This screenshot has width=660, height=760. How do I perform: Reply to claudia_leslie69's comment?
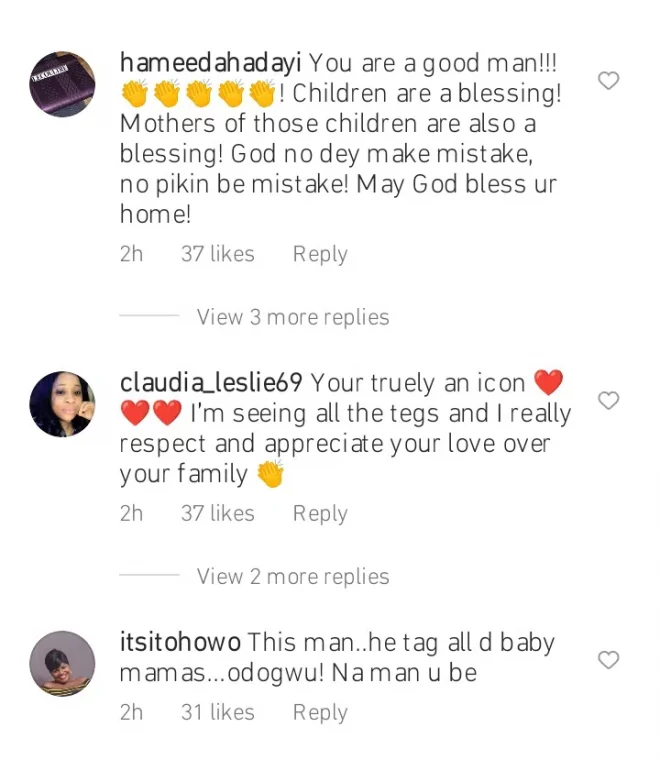(320, 513)
